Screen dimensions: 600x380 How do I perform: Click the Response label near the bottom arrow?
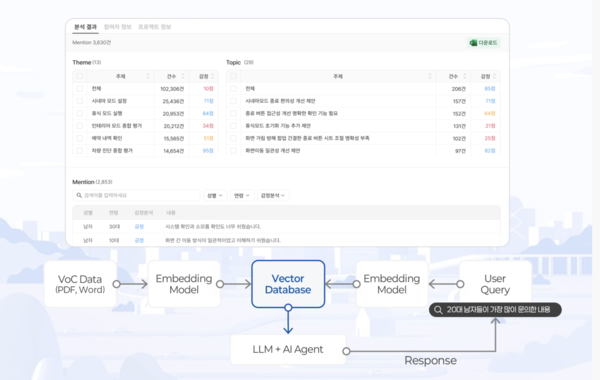point(430,360)
